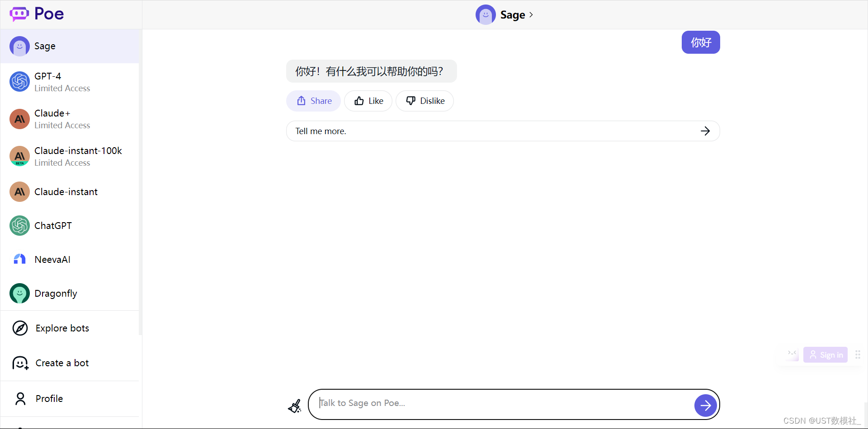This screenshot has height=429, width=868.
Task: Open the NeevaAI chat
Action: click(x=70, y=260)
